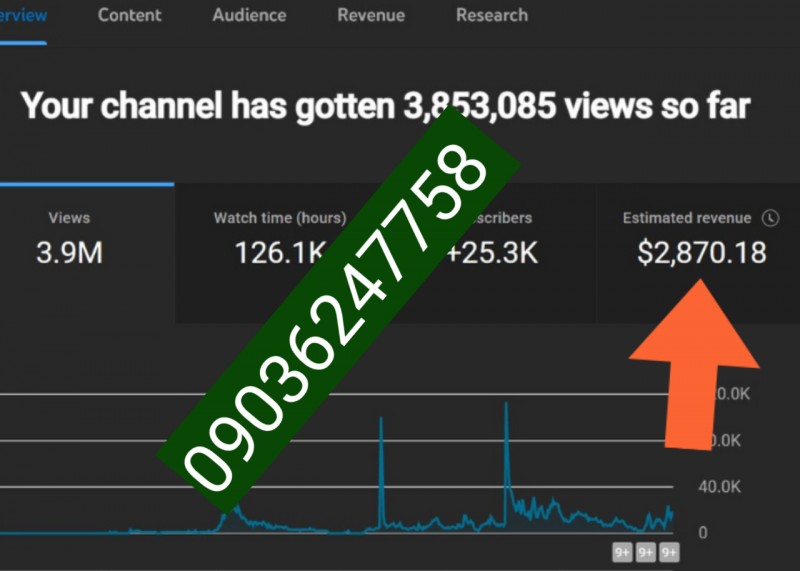This screenshot has width=800, height=571.
Task: Click the 40.0K chart axis label
Action: pos(719,486)
